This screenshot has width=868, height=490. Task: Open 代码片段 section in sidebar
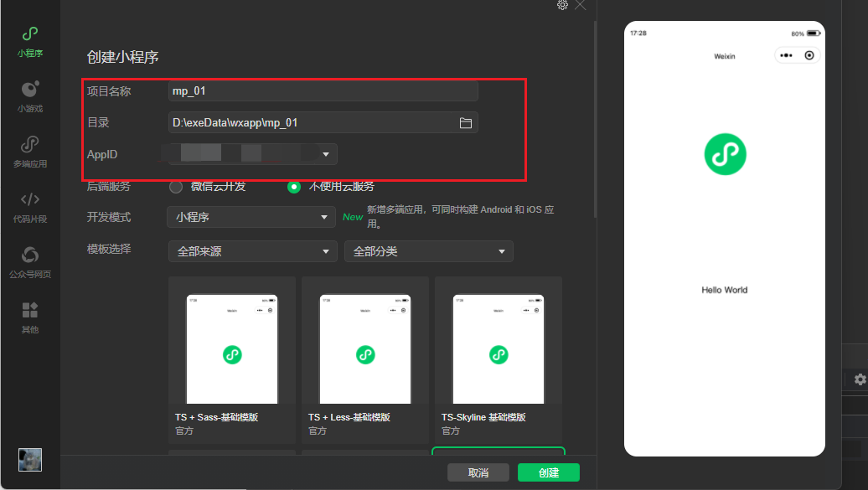30,207
